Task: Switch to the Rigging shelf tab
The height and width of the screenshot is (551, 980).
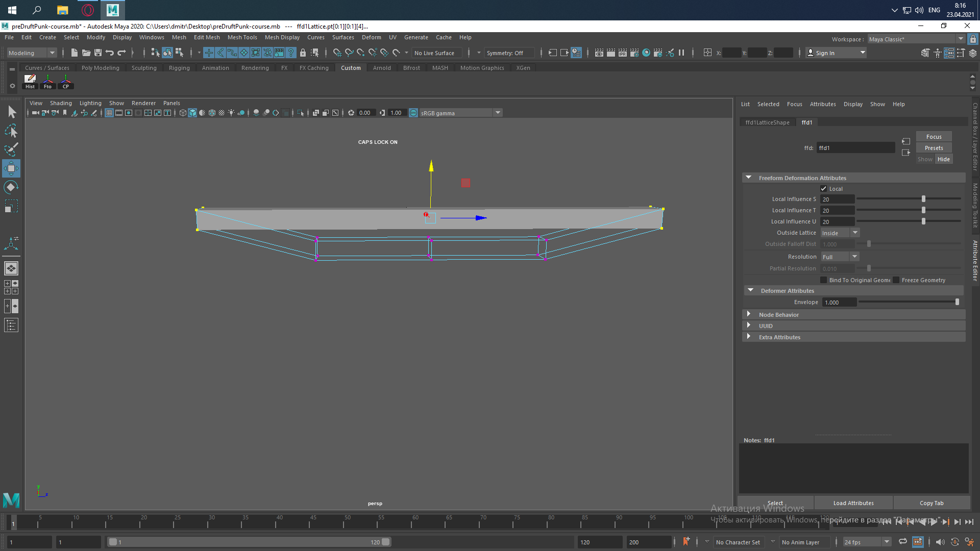Action: 179,68
